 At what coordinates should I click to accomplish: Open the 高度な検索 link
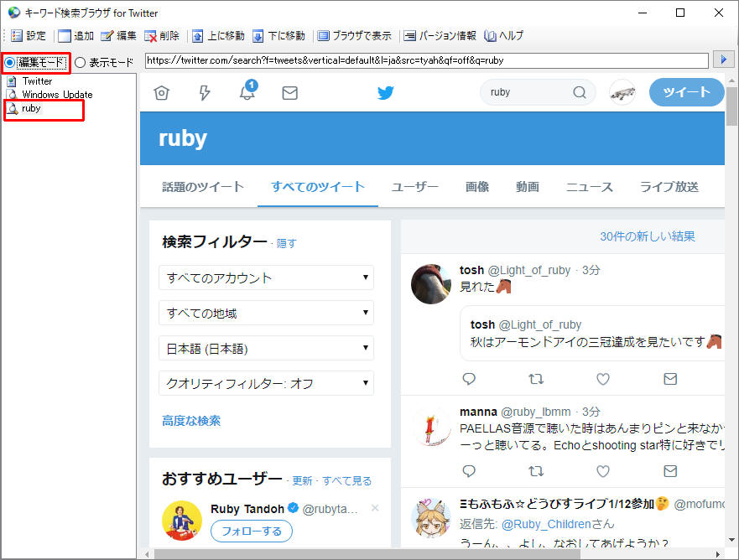coord(191,421)
